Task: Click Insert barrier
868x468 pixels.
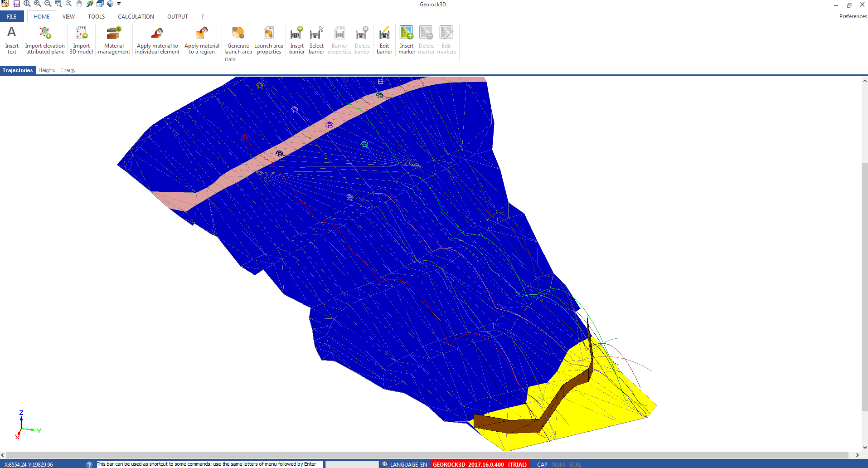Action: coord(297,40)
